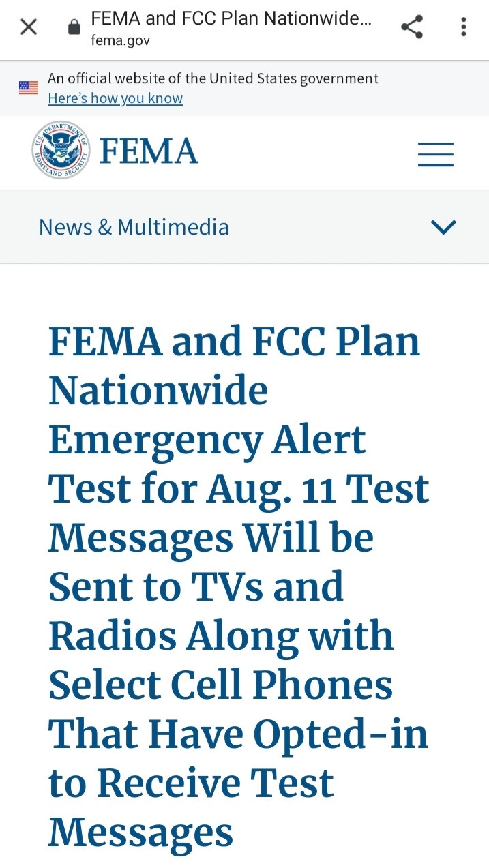The height and width of the screenshot is (868, 489).
Task: Select the News & Multimedia section label
Action: click(134, 226)
